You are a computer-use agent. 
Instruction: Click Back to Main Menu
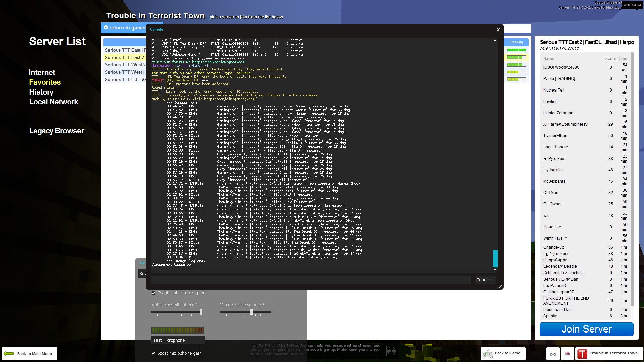click(29, 354)
